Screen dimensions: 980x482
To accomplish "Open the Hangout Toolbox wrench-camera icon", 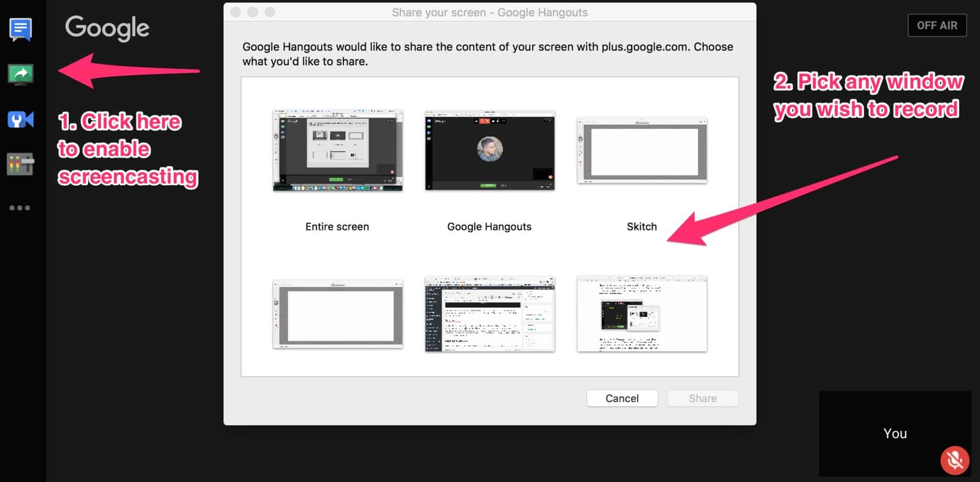I will 21,120.
